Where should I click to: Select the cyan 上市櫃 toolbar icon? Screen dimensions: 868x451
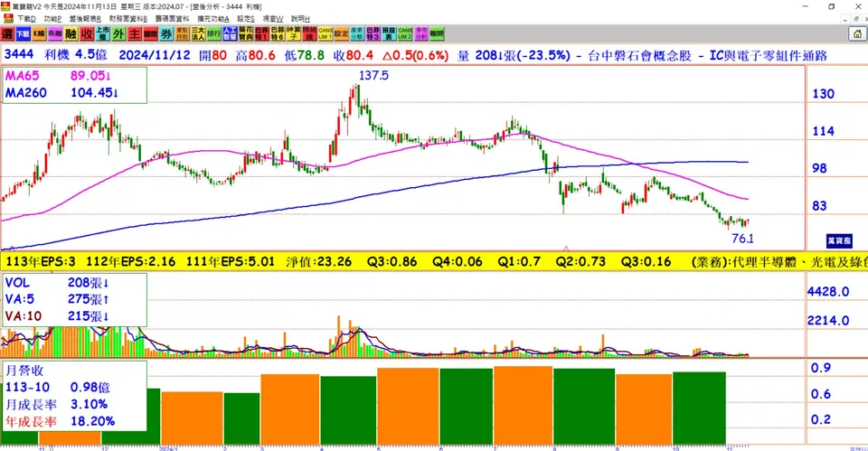tap(103, 33)
